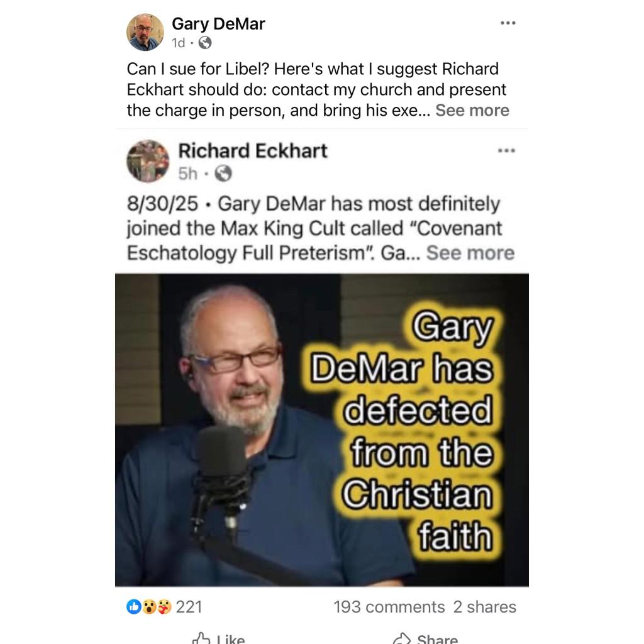
Task: Open Gary DeMar's profile picture
Action: click(145, 32)
